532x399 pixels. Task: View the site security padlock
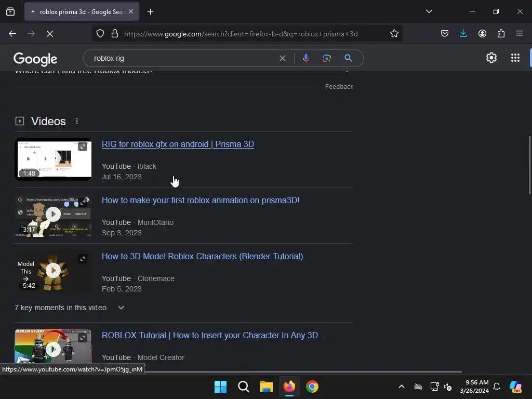click(x=115, y=34)
